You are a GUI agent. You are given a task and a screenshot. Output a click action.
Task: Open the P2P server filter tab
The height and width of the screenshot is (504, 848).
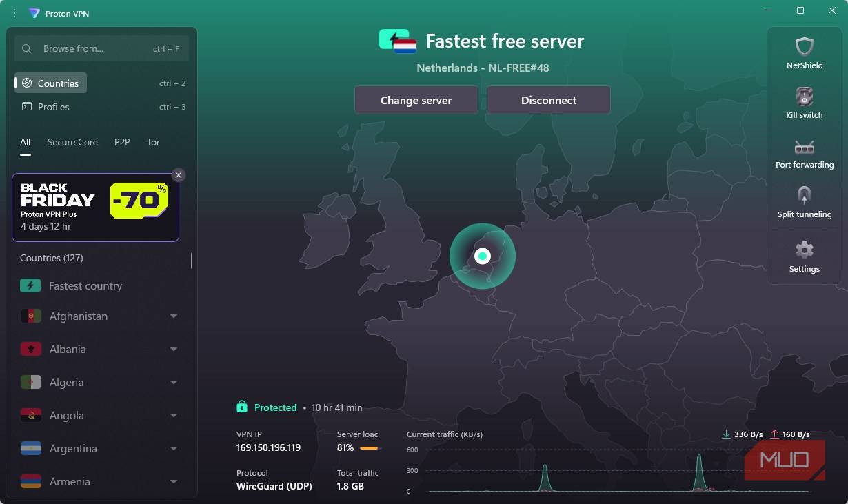121,142
